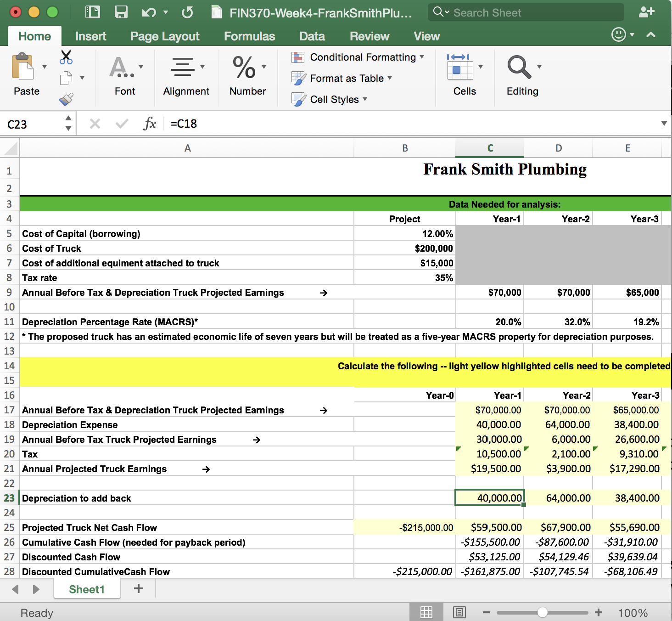This screenshot has width=672, height=621.
Task: Click the zoom slider handle
Action: click(x=542, y=612)
